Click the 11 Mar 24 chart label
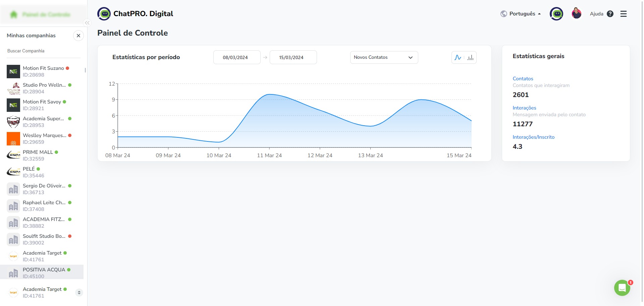This screenshot has height=306, width=644. (x=269, y=156)
